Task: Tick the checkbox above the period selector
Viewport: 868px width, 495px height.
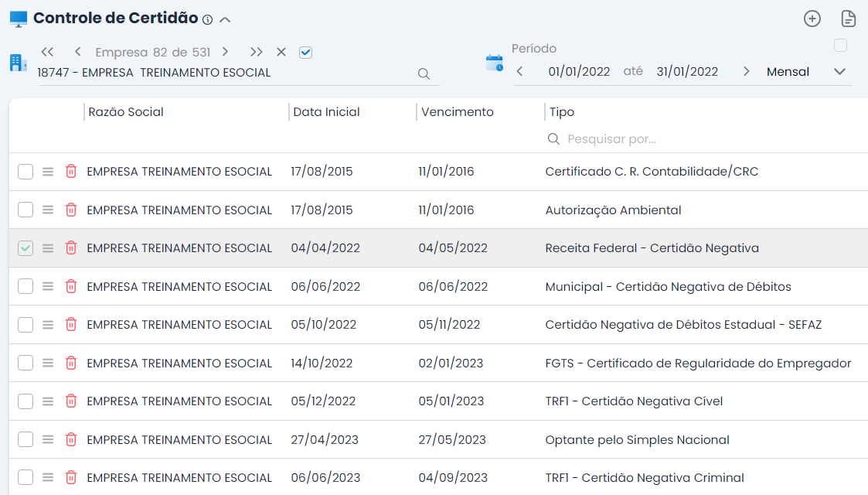Action: pyautogui.click(x=840, y=46)
